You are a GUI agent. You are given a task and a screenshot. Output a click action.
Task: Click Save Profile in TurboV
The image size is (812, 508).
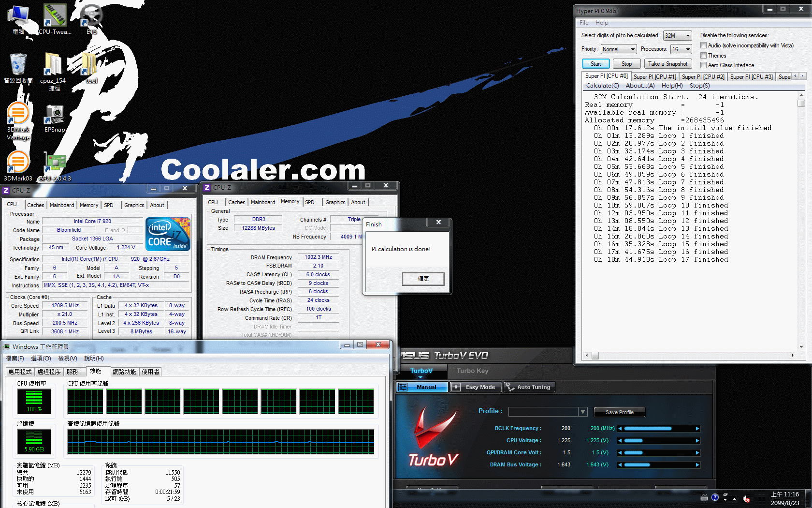click(619, 412)
